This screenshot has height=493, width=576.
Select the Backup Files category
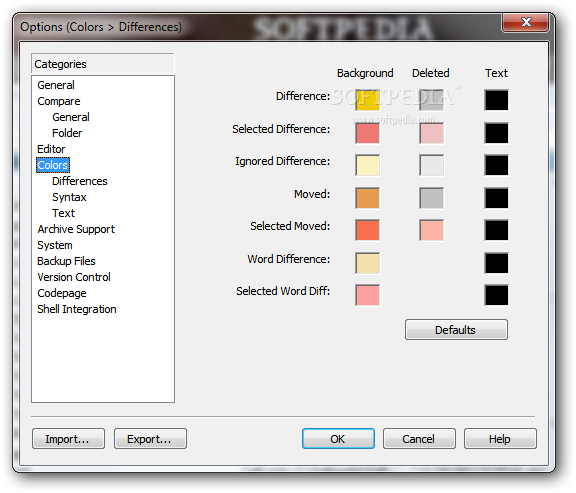click(66, 261)
